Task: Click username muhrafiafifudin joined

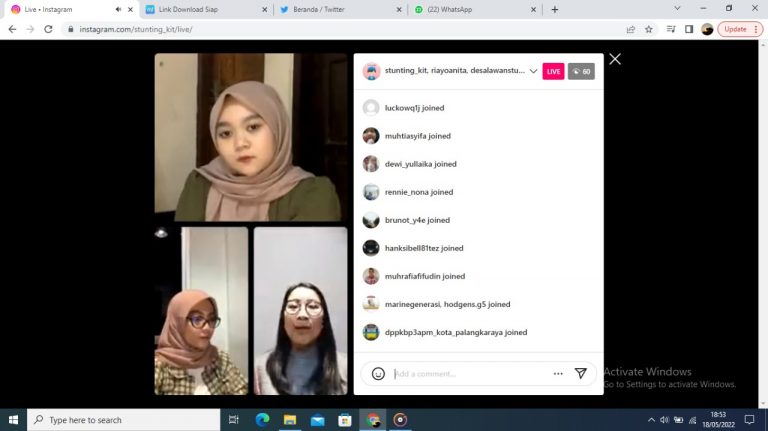Action: pos(425,276)
